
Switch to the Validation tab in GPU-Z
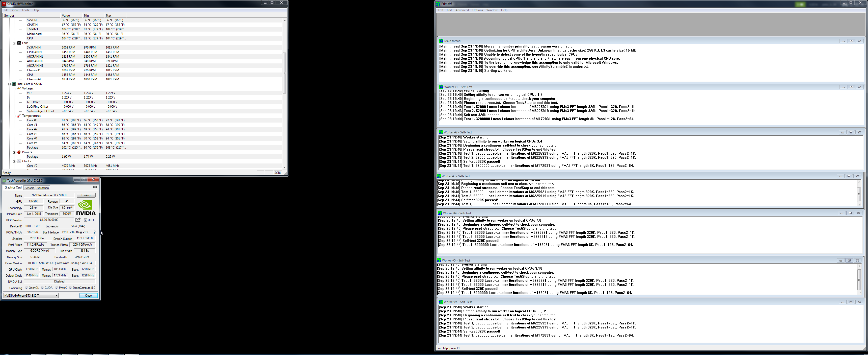43,188
